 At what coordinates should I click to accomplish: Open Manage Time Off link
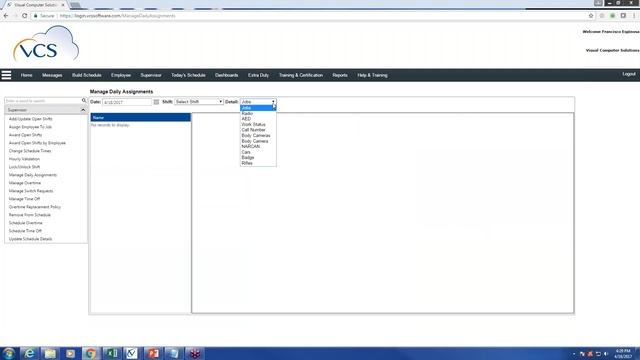click(x=24, y=199)
